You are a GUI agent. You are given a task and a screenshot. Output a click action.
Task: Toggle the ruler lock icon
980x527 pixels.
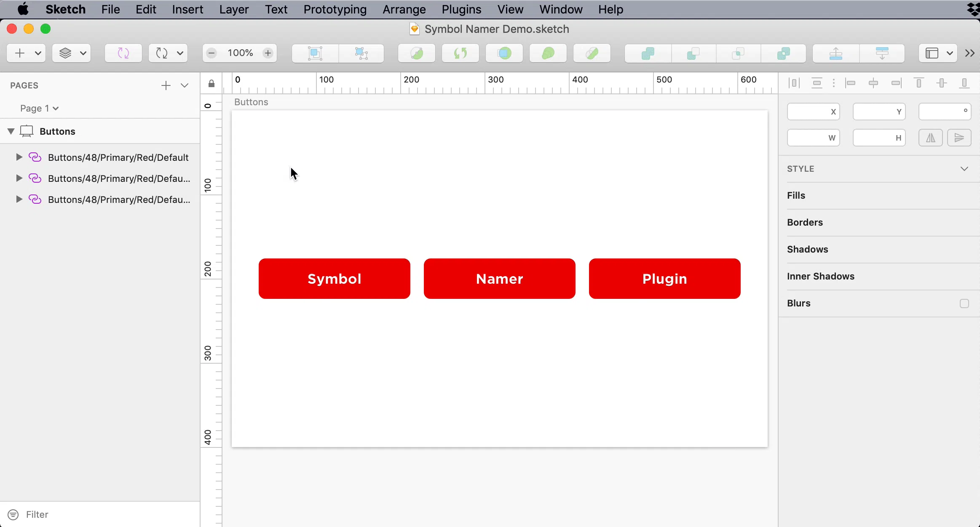pos(212,84)
